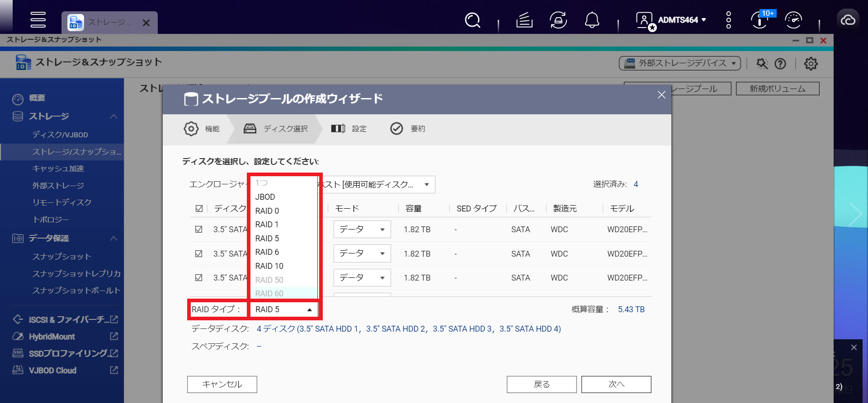Open the search magnifier in top bar
Image resolution: width=868 pixels, height=403 pixels.
(x=472, y=20)
